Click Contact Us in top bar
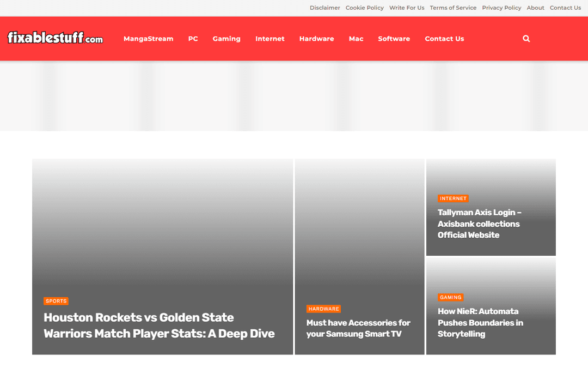The image size is (588, 368). tap(566, 8)
